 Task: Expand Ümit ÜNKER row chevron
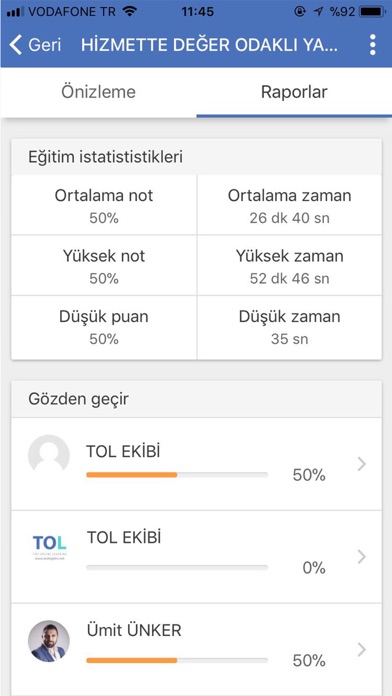click(x=362, y=650)
